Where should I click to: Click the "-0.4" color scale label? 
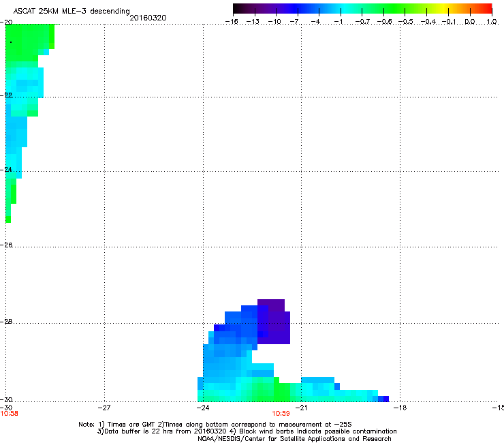pyautogui.click(x=428, y=22)
